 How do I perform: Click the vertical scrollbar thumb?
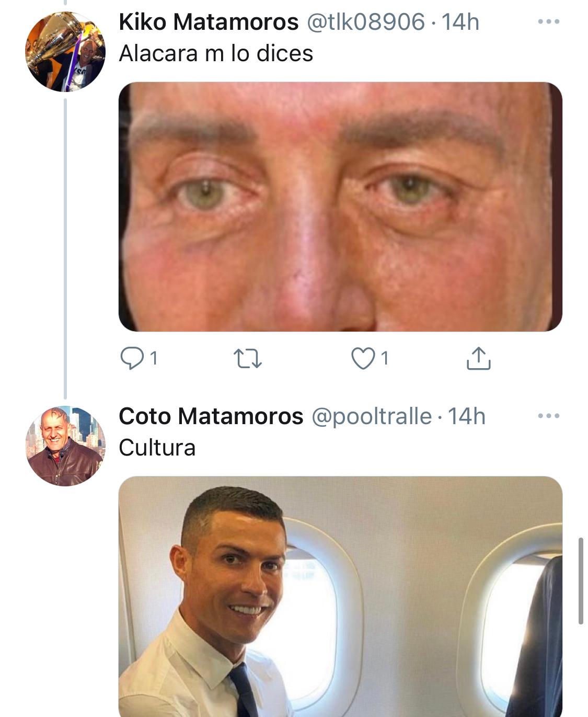(x=581, y=581)
